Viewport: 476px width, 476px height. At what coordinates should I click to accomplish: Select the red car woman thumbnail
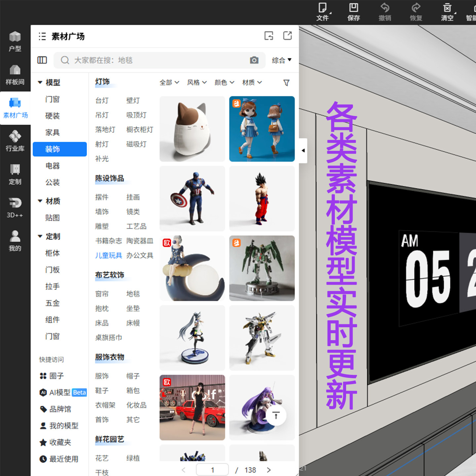pyautogui.click(x=192, y=408)
